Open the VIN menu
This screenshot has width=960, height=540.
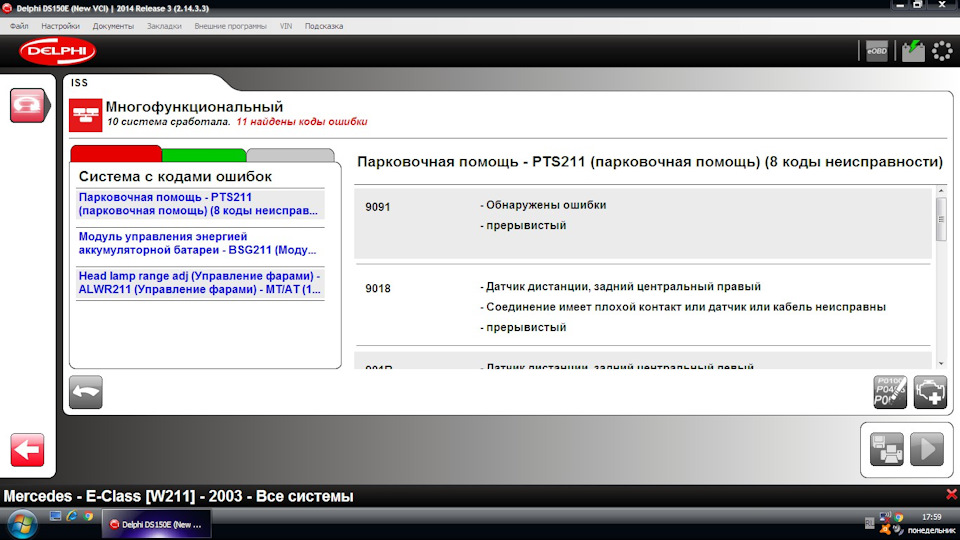286,26
